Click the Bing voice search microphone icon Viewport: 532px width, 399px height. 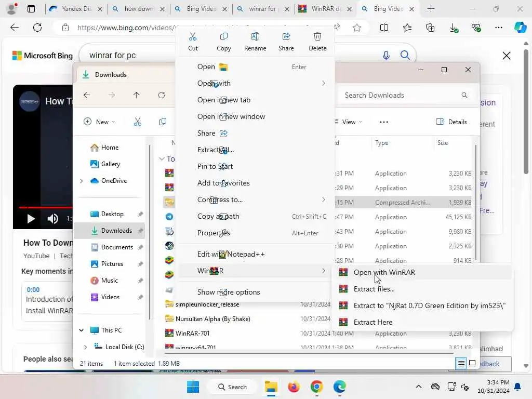pyautogui.click(x=386, y=55)
